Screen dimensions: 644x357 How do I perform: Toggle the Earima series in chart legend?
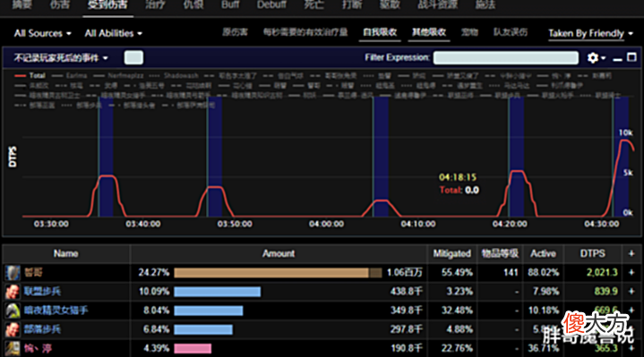69,75
